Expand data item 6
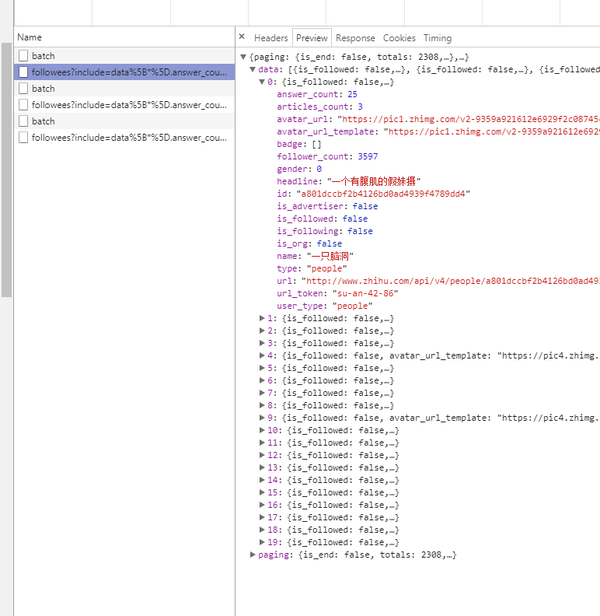 pyautogui.click(x=262, y=380)
